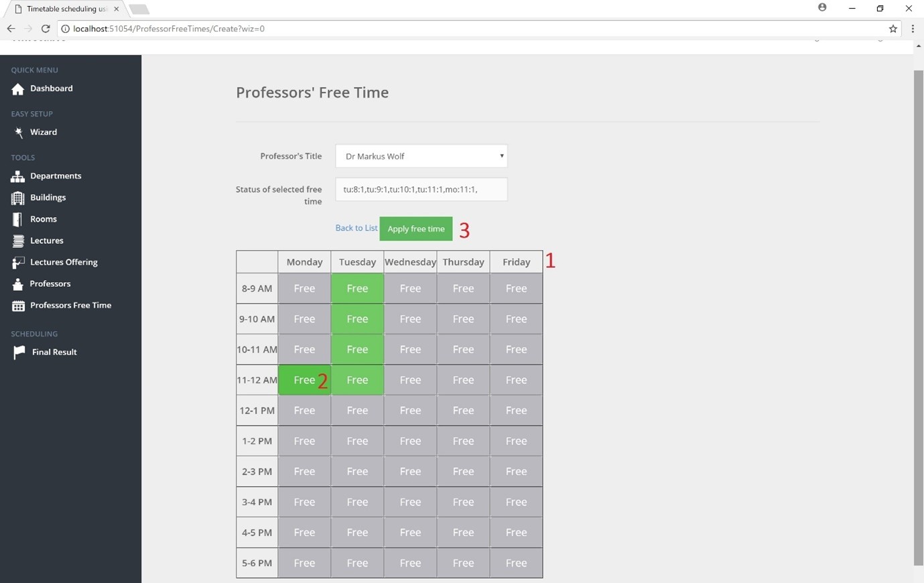Click the status of selected free time field
The image size is (924, 583).
(x=421, y=190)
